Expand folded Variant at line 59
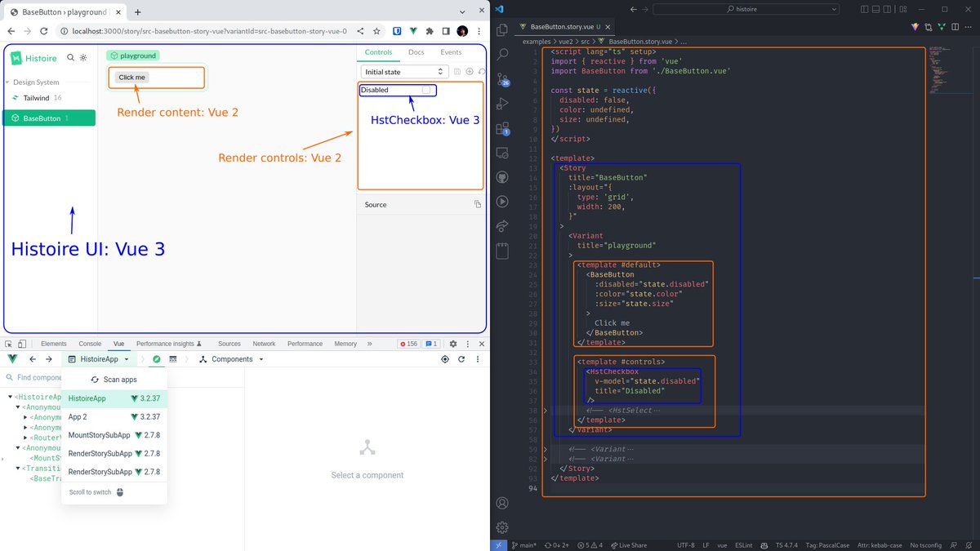980x551 pixels. coord(546,450)
